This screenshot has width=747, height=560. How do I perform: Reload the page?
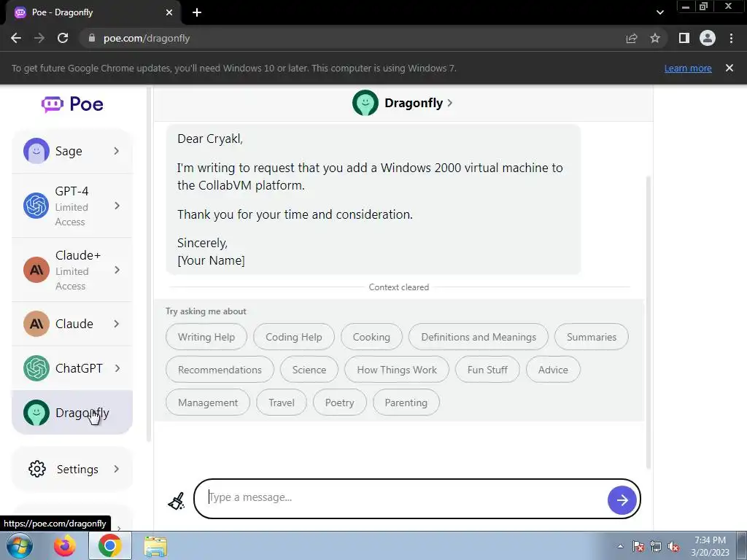pos(63,38)
